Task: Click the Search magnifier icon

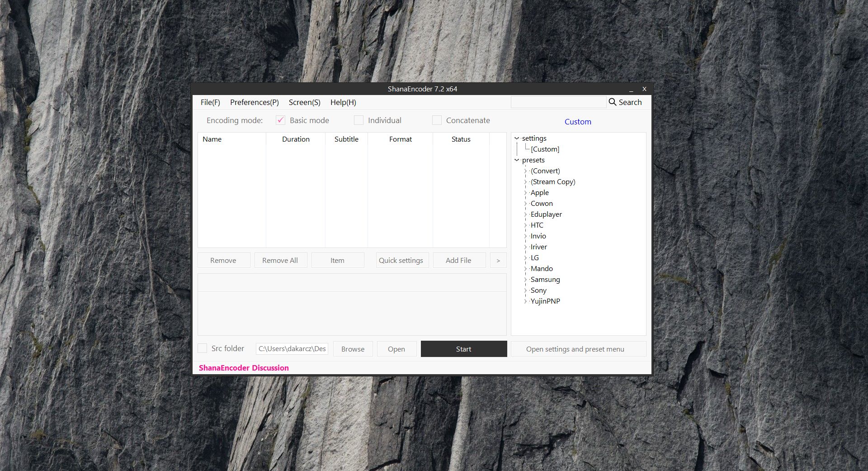Action: [613, 102]
